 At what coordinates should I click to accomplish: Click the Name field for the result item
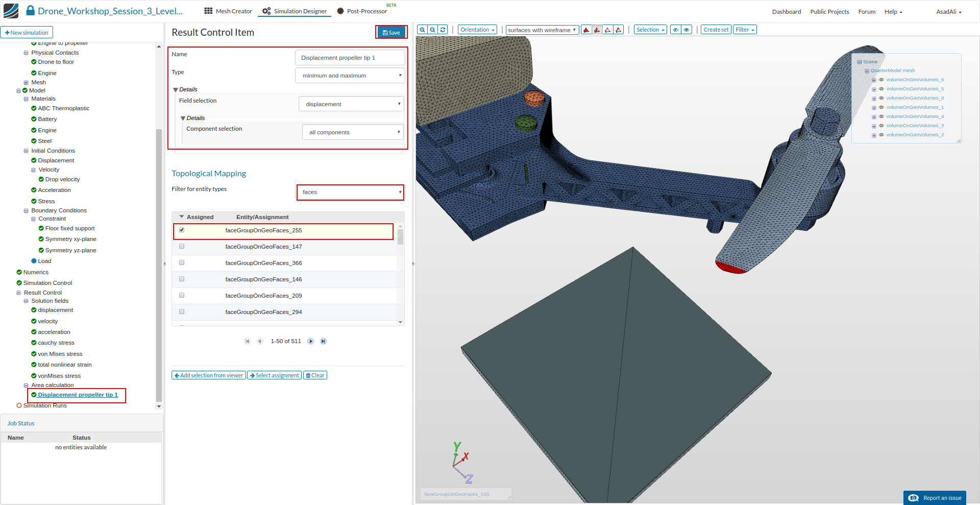point(350,58)
